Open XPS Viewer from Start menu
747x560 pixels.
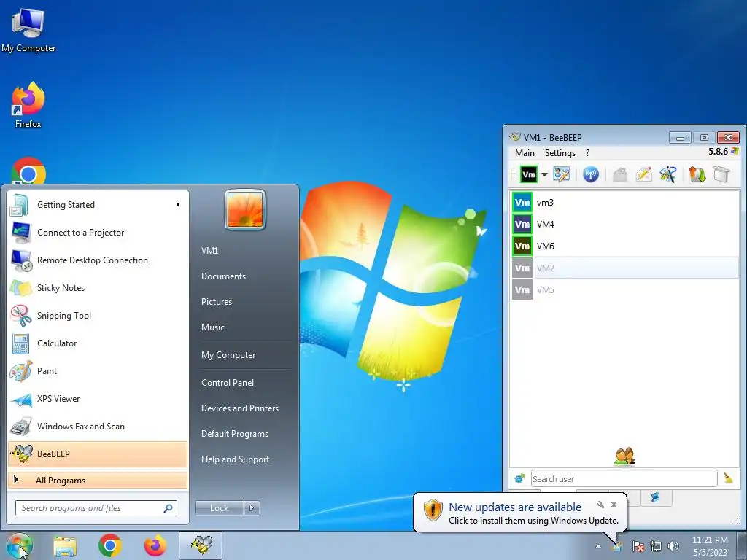[98, 399]
